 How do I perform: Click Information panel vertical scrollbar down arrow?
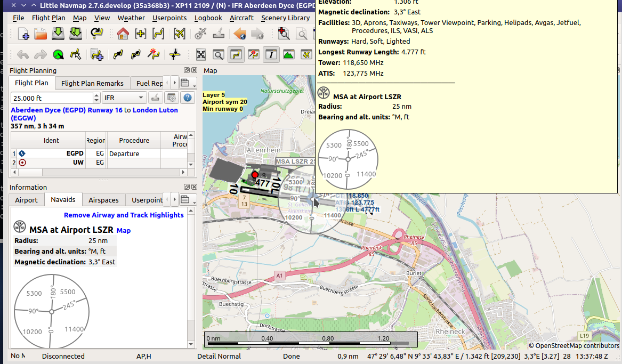click(x=191, y=344)
